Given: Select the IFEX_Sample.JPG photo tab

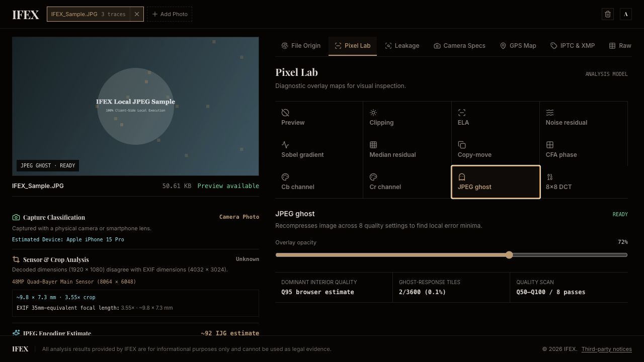Looking at the screenshot, I should [x=89, y=14].
